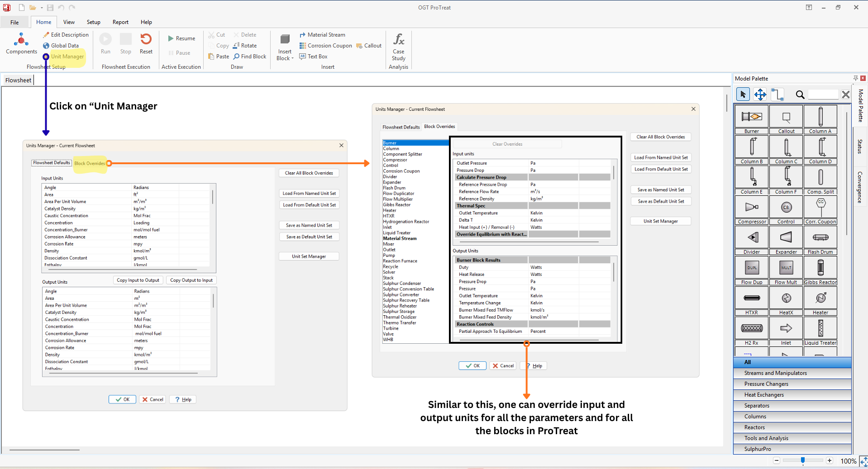Expand the Pressure Changers category
868x469 pixels.
pyautogui.click(x=792, y=384)
